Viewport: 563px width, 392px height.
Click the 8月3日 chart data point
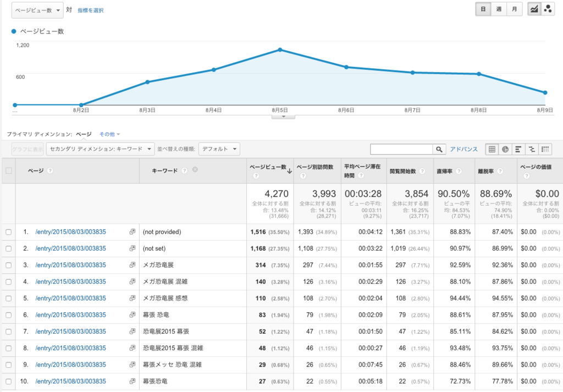click(147, 82)
